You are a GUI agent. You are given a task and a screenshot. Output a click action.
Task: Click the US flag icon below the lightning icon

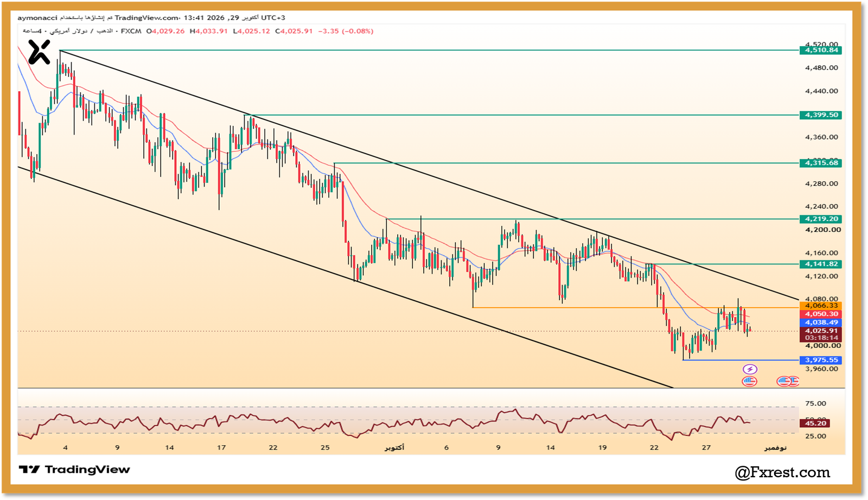[x=749, y=381]
